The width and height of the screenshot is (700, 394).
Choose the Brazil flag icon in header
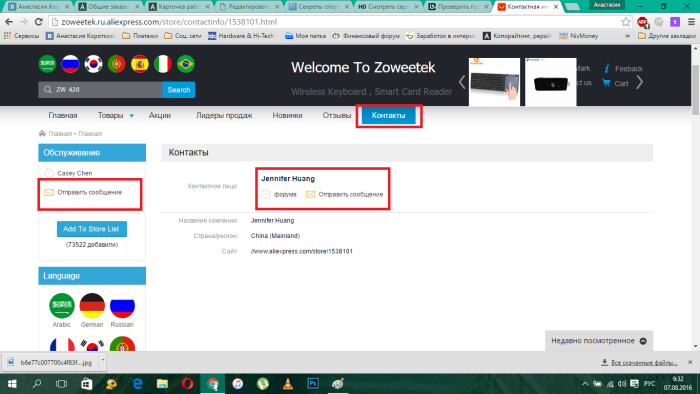click(x=186, y=64)
